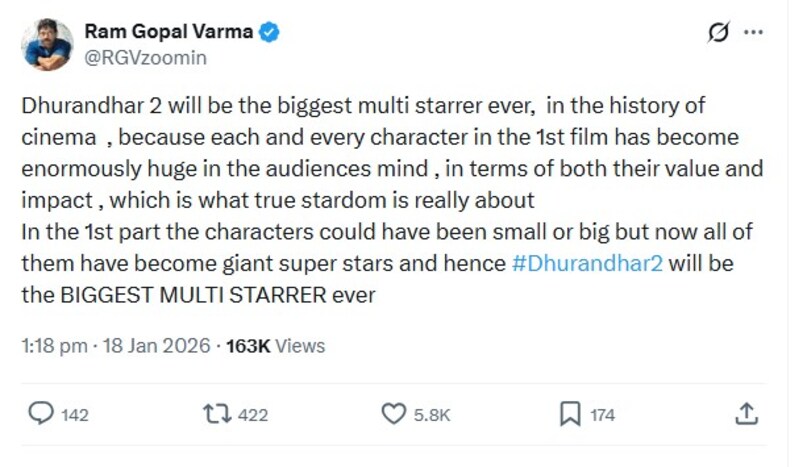Open Ram Gopal Varma's profile picture

pyautogui.click(x=47, y=45)
